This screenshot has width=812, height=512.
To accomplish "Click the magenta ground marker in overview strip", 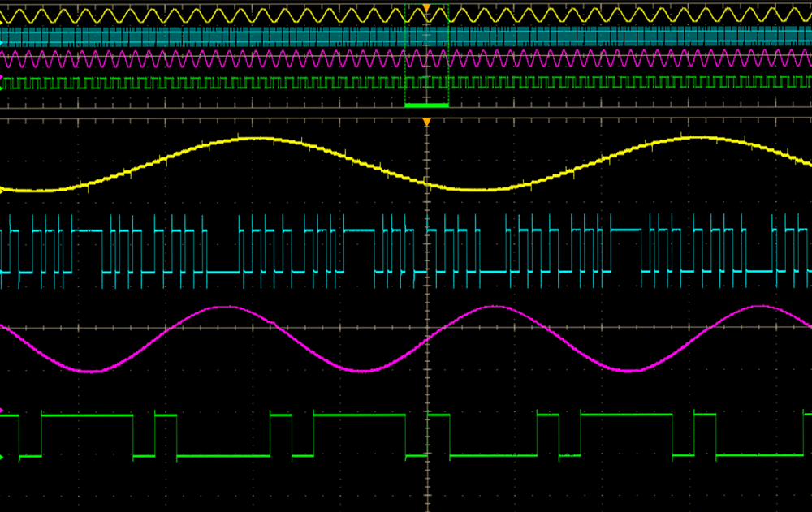I will (2, 78).
